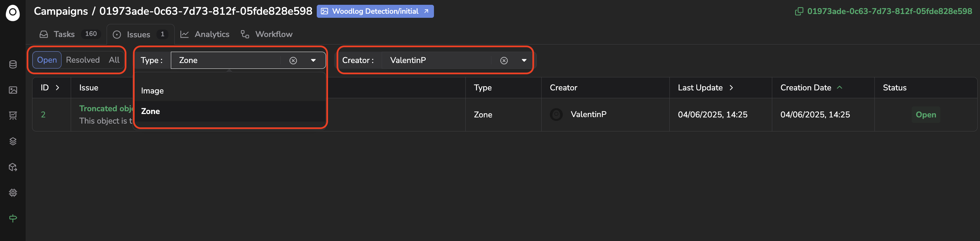Open the processor chip sidebar icon
Screen dimensions: 980x241
[x=13, y=193]
